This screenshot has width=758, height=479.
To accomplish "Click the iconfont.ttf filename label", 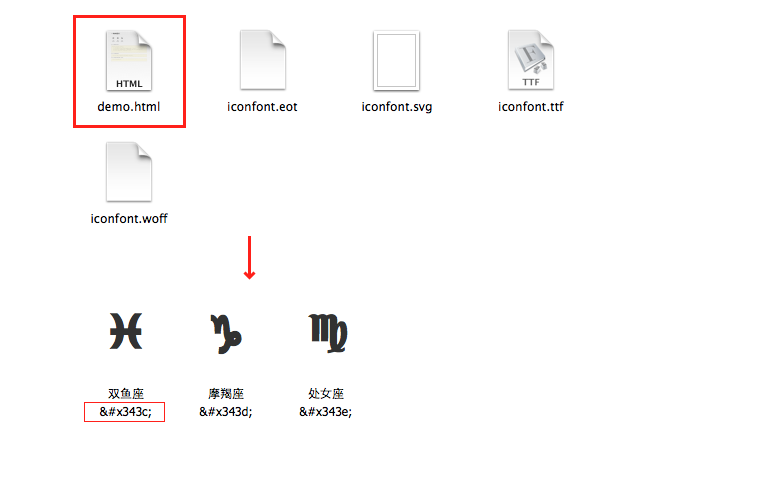I will pyautogui.click(x=531, y=107).
